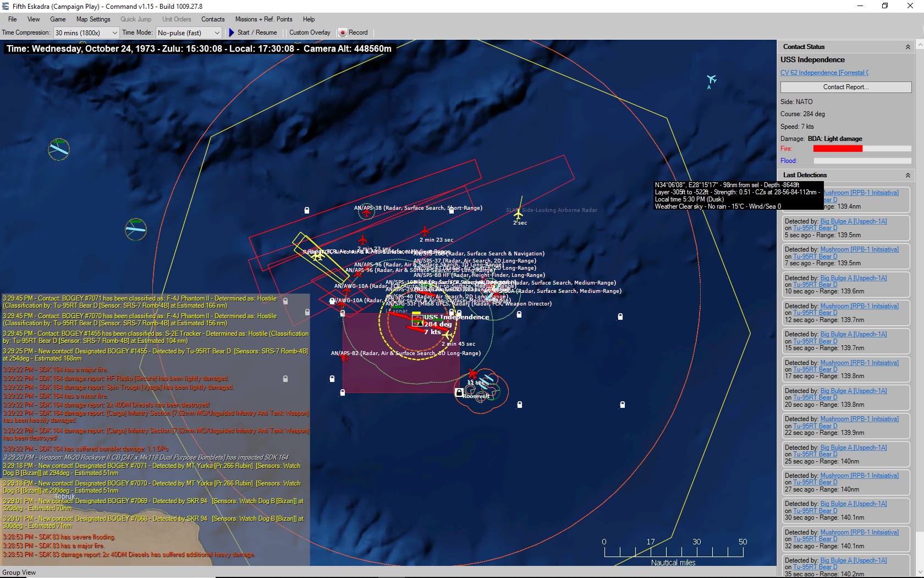Screen dimensions: 924x578
Task: Open Tu-95RT Bear D link in 10 sec ago entry
Action: pos(815,285)
